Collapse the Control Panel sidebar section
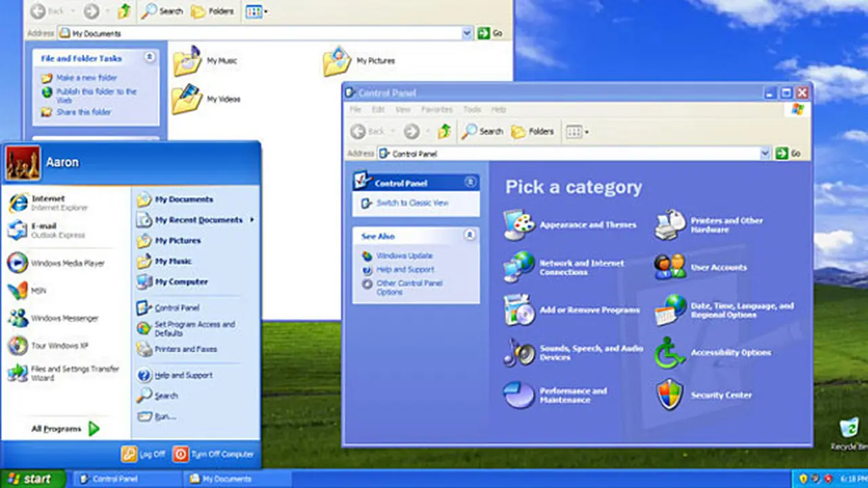This screenshot has width=868, height=488. pyautogui.click(x=470, y=182)
